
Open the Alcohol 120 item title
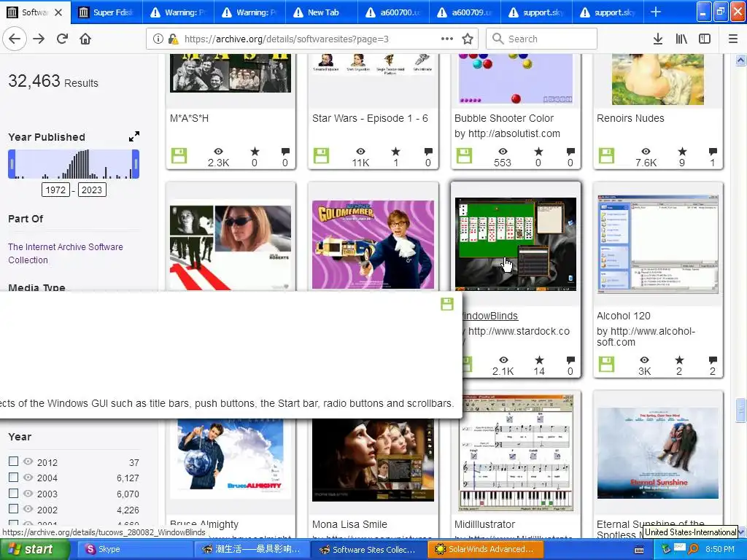624,316
